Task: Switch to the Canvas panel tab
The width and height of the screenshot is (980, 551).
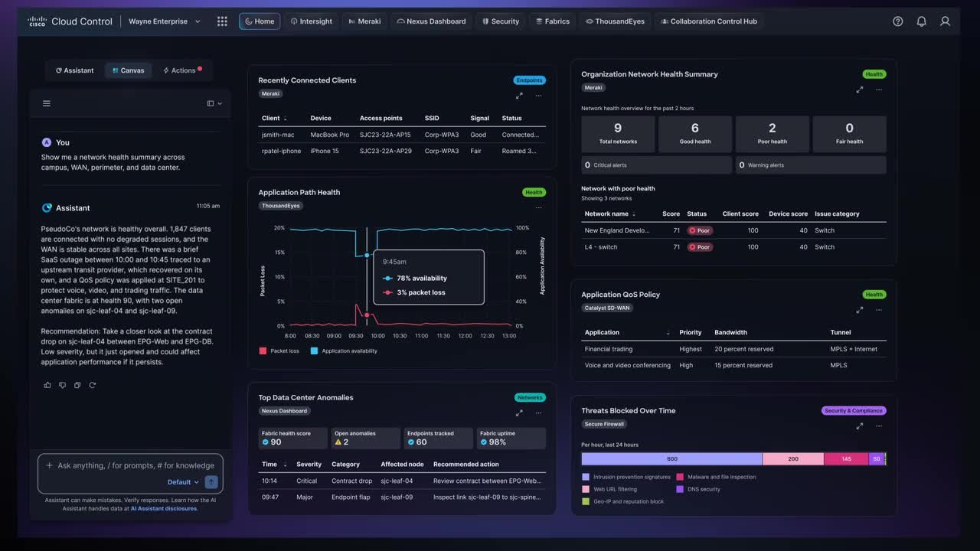Action: click(128, 70)
